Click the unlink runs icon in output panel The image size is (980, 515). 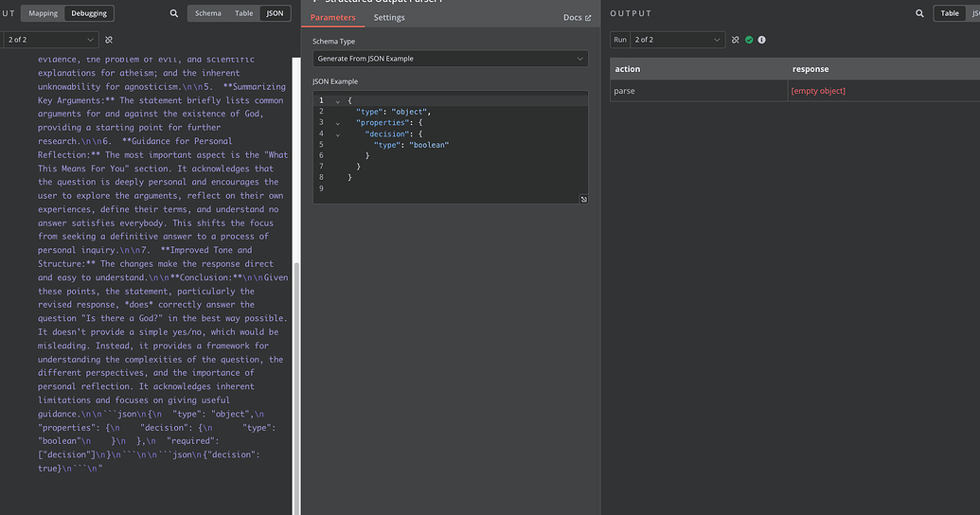pos(736,40)
